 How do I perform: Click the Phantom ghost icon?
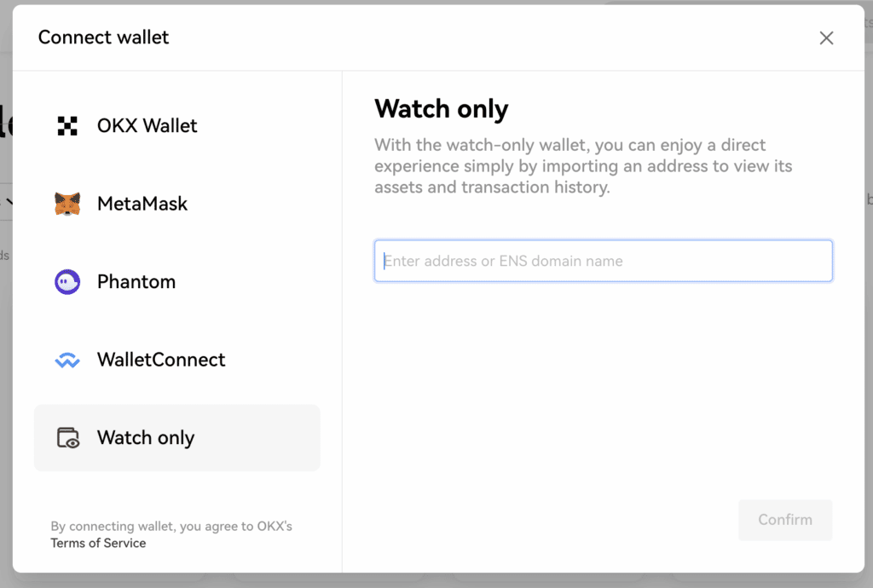coord(67,282)
